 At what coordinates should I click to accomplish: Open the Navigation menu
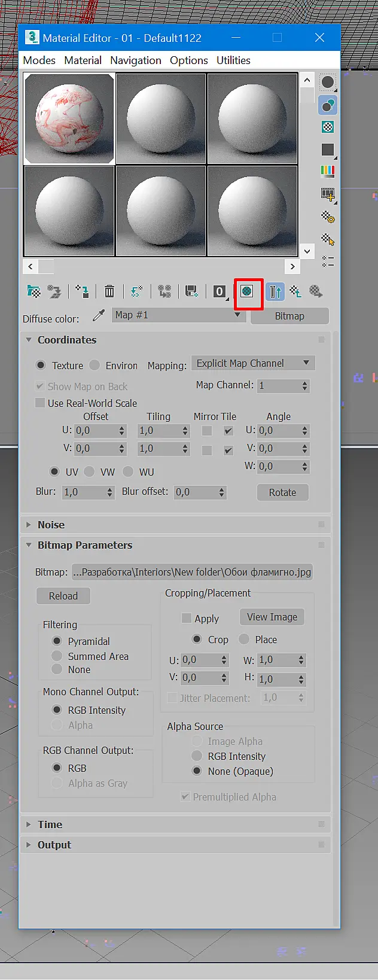[x=136, y=60]
